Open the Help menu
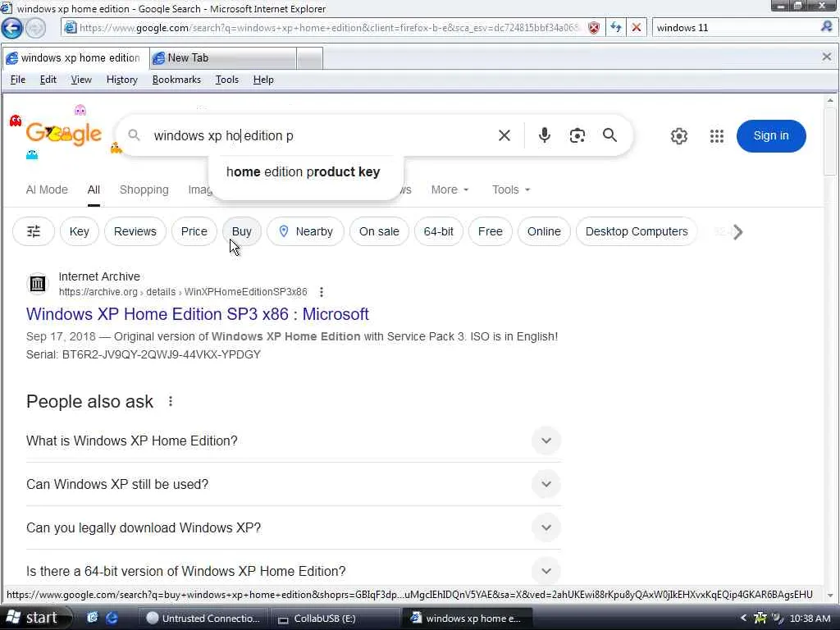Image resolution: width=840 pixels, height=630 pixels. [263, 80]
